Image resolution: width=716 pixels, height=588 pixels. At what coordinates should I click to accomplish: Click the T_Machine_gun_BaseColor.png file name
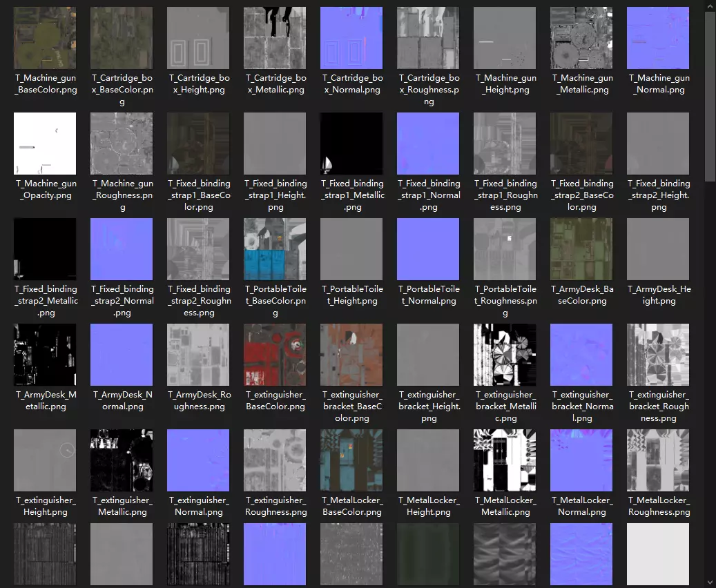46,84
